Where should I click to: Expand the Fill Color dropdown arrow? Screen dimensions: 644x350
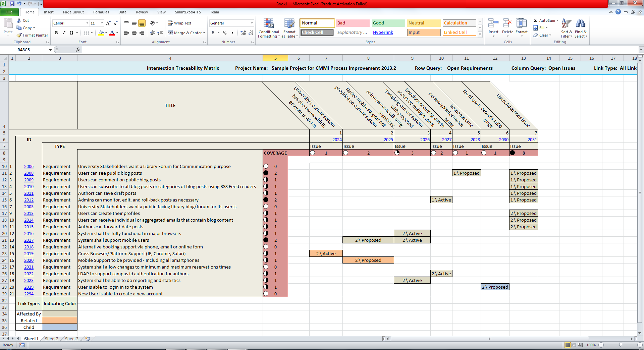[x=105, y=33]
